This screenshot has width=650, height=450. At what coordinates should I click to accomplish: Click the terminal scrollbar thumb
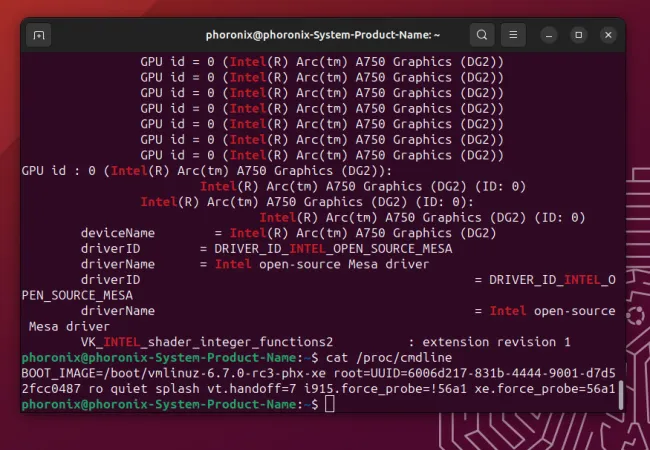(x=620, y=394)
